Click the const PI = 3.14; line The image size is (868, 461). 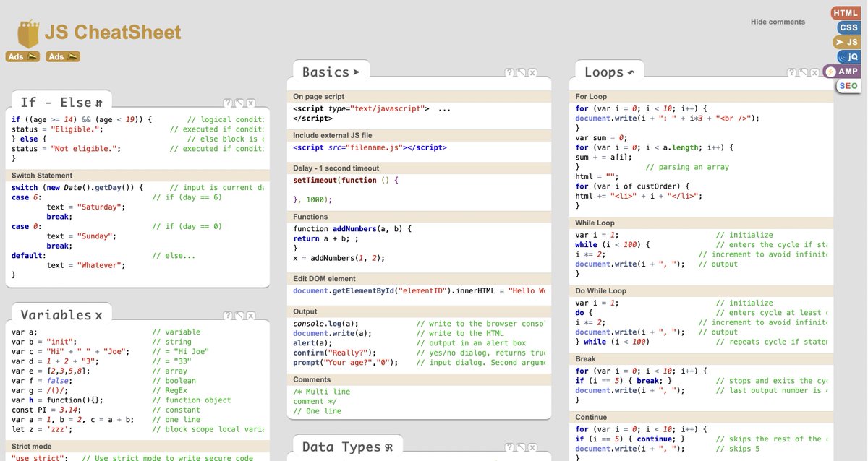46,410
